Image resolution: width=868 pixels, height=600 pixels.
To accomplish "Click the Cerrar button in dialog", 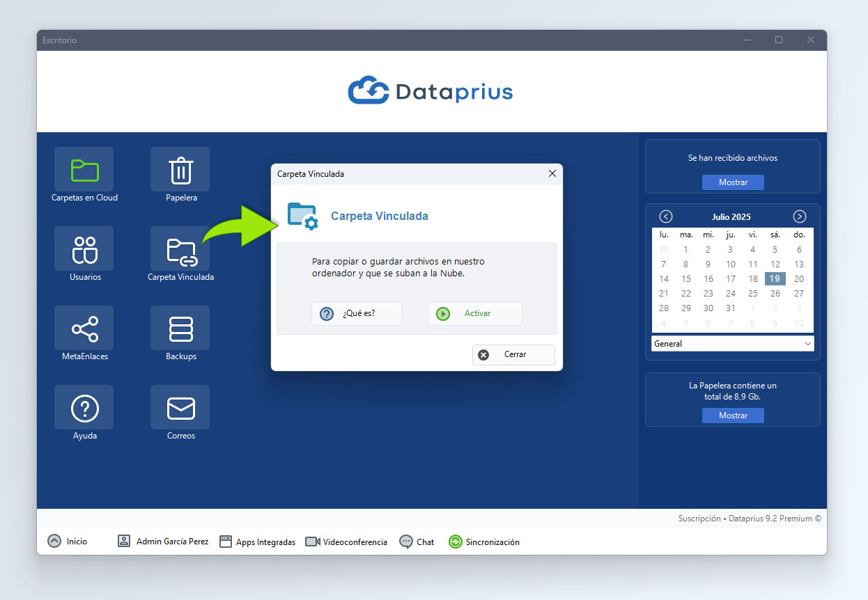I will click(513, 354).
